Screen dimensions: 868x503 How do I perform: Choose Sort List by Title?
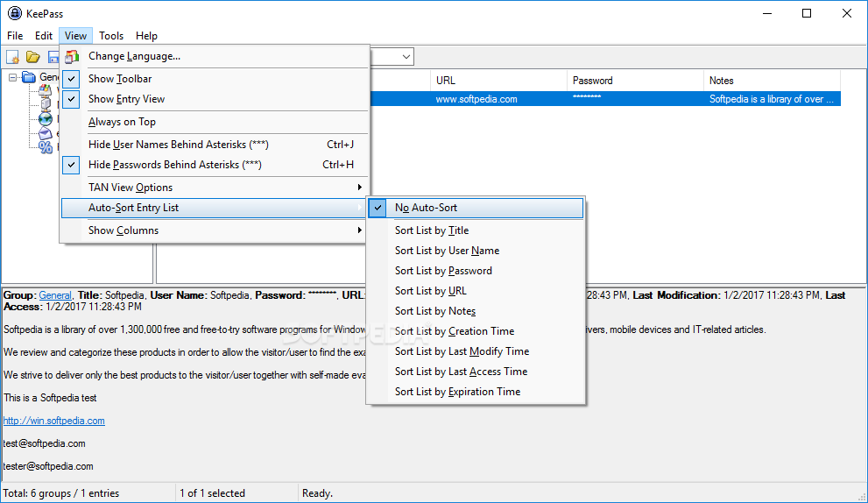point(476,230)
